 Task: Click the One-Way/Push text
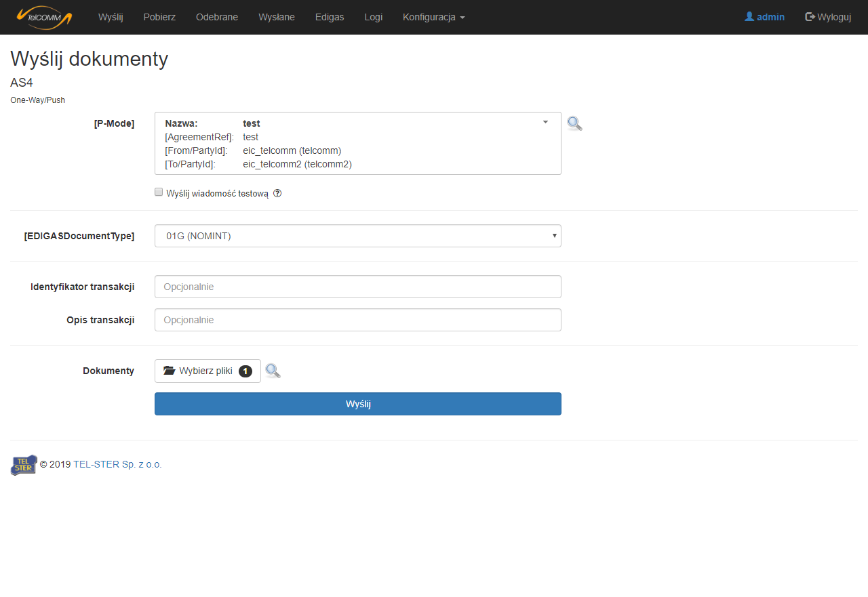point(37,100)
